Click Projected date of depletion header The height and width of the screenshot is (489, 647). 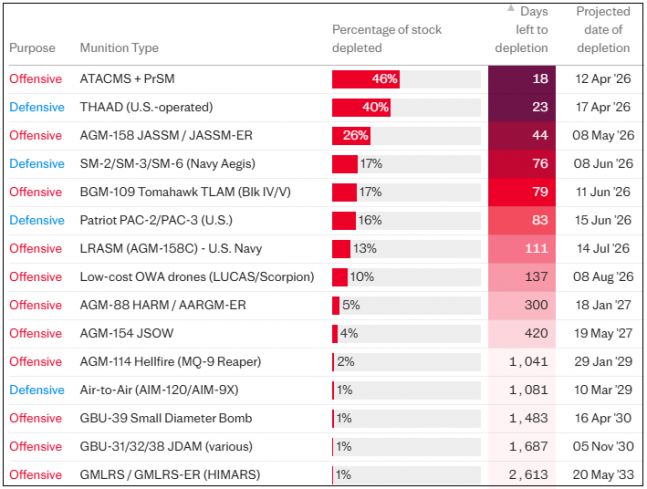point(603,30)
